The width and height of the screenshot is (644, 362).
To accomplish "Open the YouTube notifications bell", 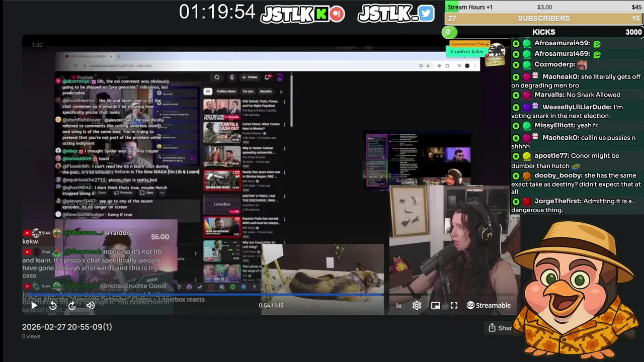I will [x=268, y=77].
